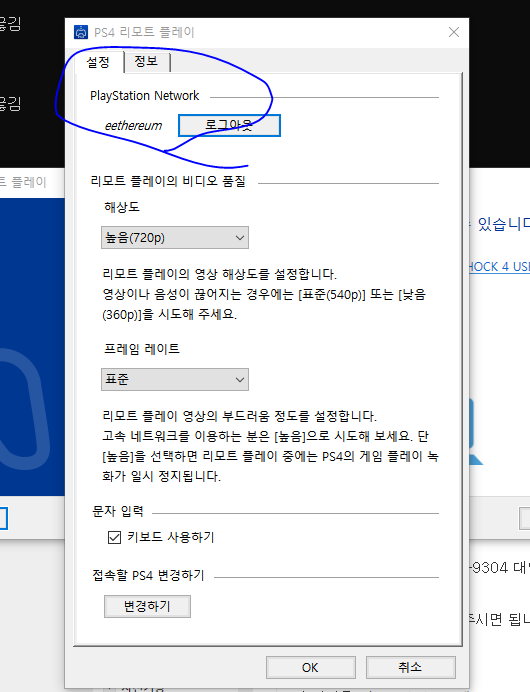Open the 프레임 레이트 dropdown showing 표준
The width and height of the screenshot is (530, 692).
point(175,380)
